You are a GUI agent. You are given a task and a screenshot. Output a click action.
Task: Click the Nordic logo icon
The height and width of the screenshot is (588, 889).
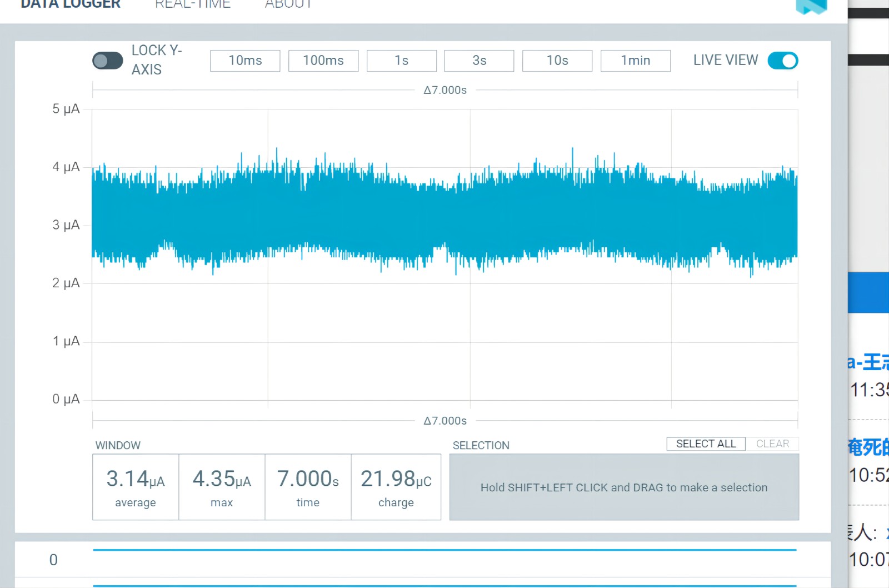pyautogui.click(x=811, y=7)
